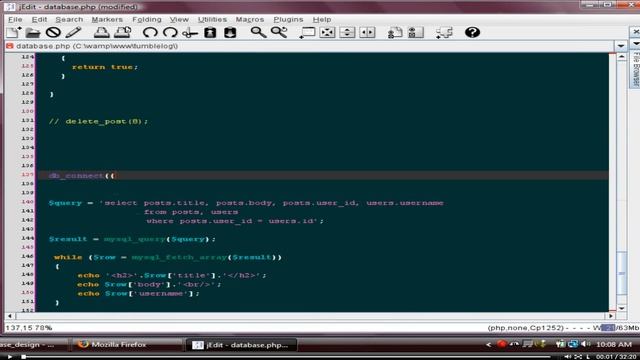Image resolution: width=640 pixels, height=360 pixels.
Task: Open the Plugin Manager puzzle icon
Action: (444, 32)
